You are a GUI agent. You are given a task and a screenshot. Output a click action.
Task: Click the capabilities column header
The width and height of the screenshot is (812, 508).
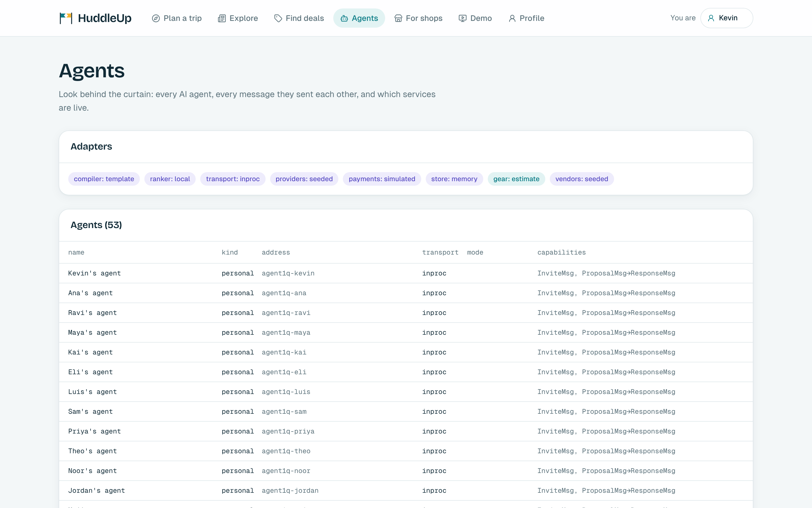click(x=562, y=252)
